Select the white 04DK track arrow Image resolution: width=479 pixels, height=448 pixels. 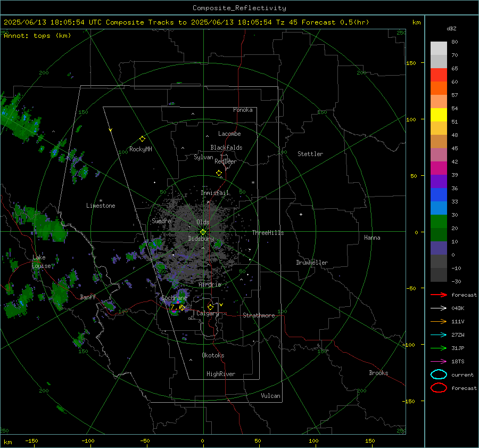(439, 308)
